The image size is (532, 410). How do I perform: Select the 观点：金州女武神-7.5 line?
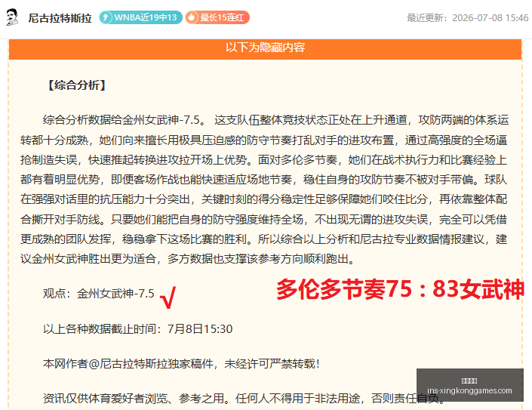pyautogui.click(x=99, y=294)
